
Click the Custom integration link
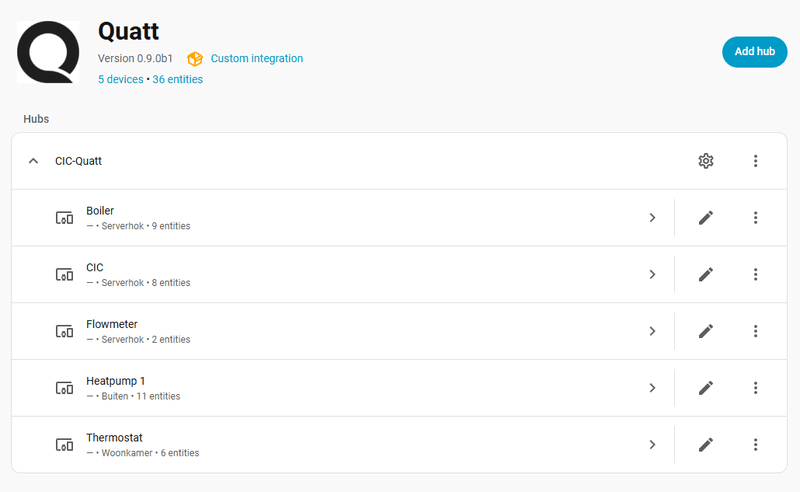pyautogui.click(x=256, y=59)
